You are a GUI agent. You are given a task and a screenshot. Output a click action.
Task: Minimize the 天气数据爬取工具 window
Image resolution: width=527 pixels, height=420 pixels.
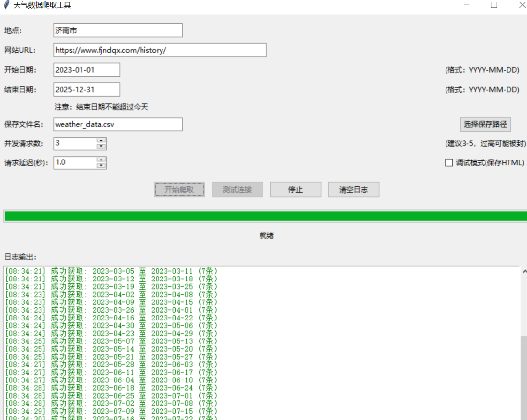(466, 5)
